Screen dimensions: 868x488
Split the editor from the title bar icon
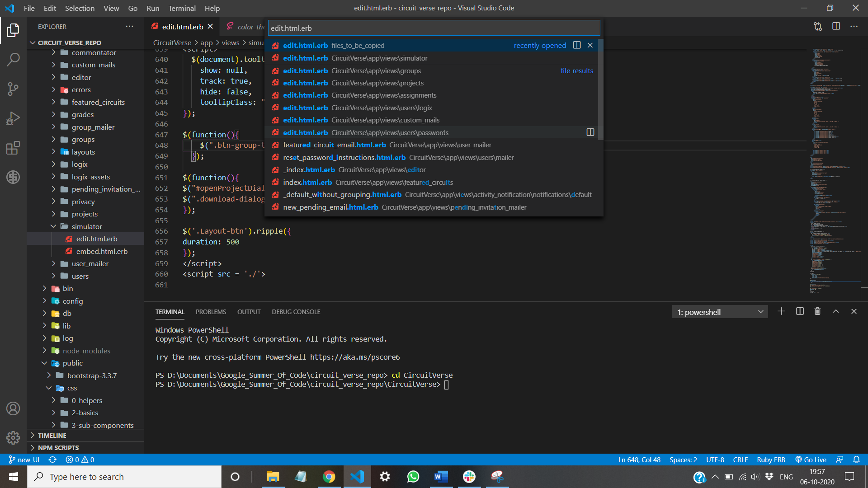(x=835, y=26)
